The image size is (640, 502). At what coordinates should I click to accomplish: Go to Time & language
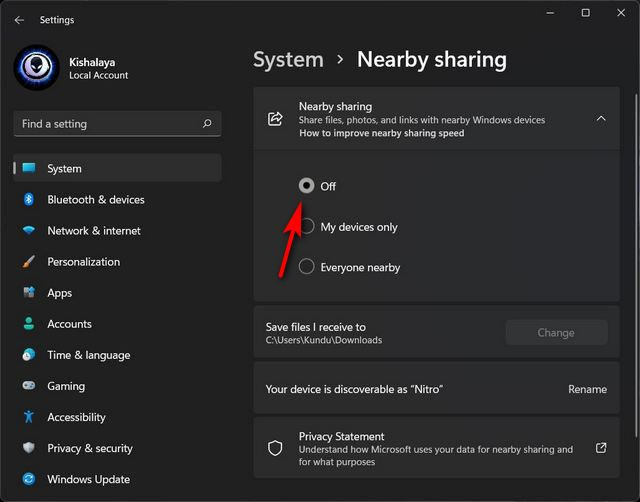pos(118,355)
